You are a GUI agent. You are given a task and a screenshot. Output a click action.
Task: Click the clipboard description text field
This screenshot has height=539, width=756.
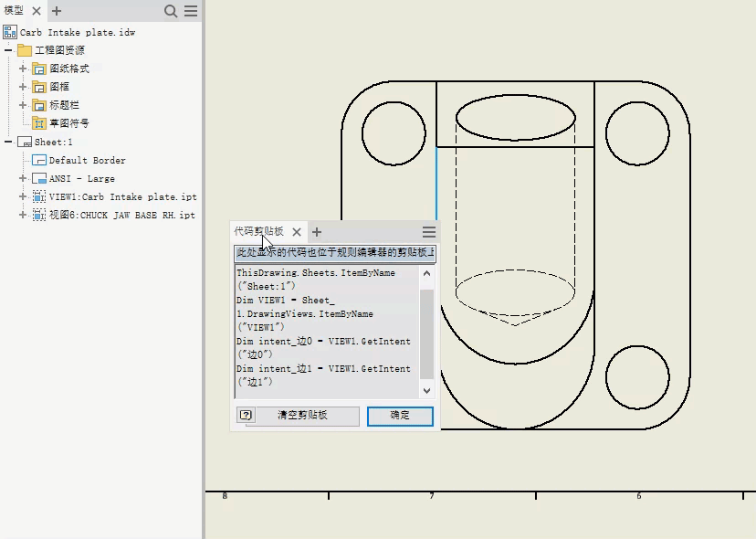coord(335,252)
